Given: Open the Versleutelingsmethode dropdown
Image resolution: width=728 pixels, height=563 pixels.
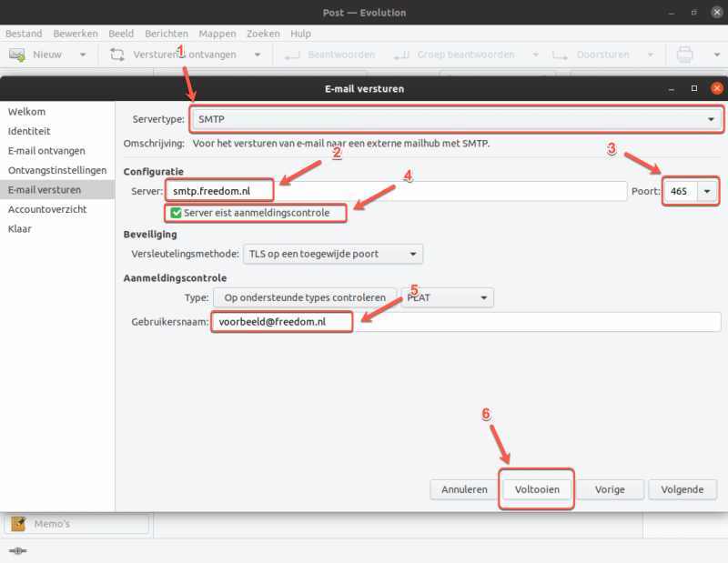Looking at the screenshot, I should coord(333,254).
